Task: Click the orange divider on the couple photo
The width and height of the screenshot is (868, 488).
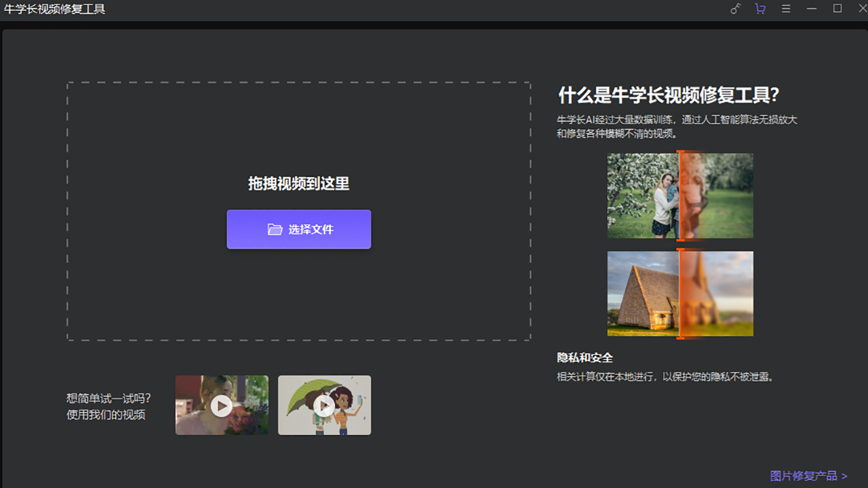Action: coord(679,195)
